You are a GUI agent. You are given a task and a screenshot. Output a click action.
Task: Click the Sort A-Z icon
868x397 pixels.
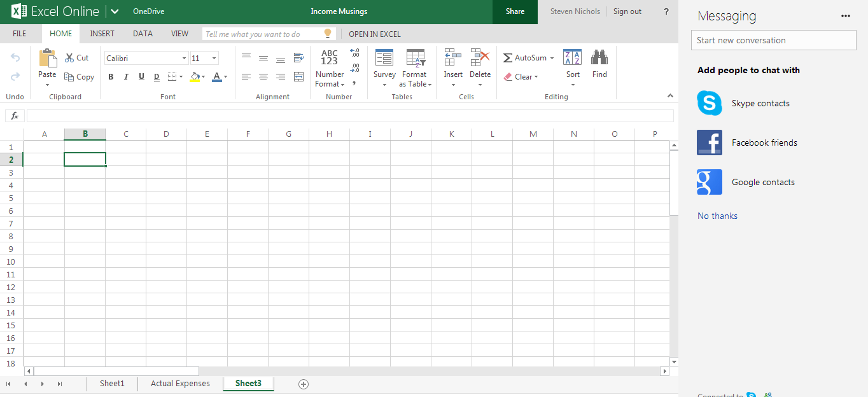tap(573, 58)
